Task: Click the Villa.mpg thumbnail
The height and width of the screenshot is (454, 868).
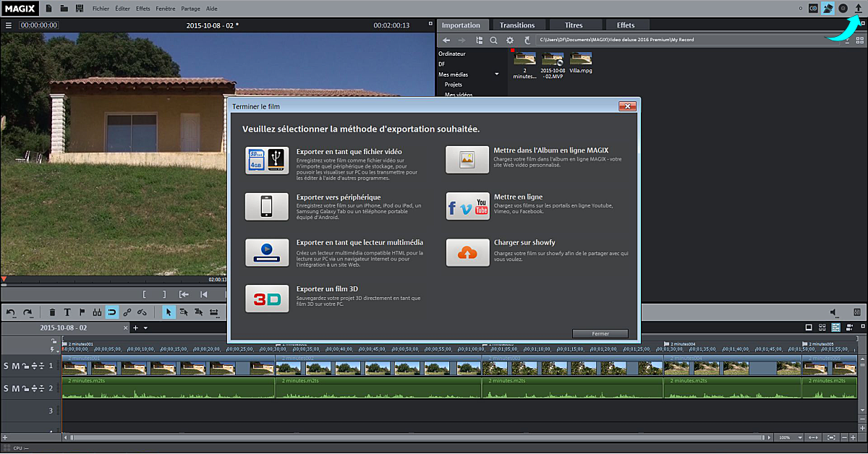Action: coord(580,58)
